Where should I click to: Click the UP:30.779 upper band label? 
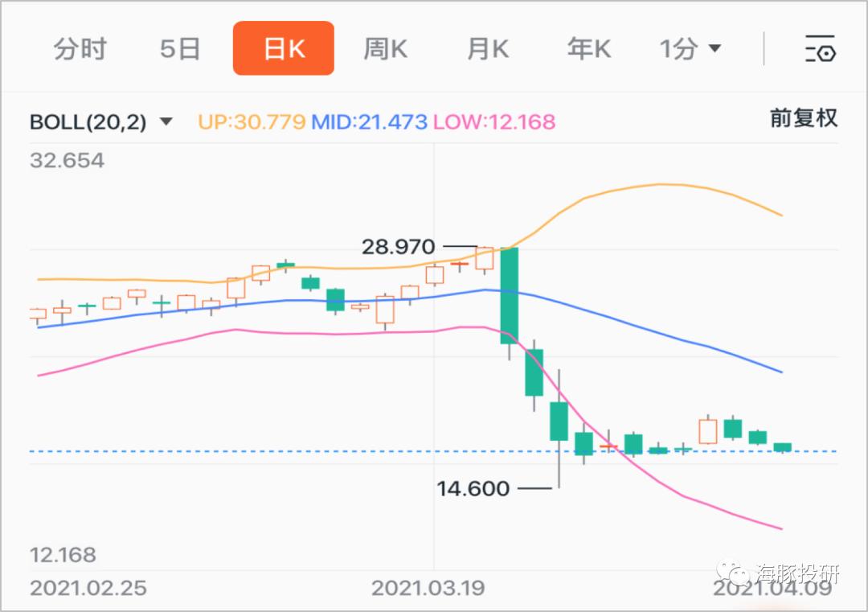(252, 122)
